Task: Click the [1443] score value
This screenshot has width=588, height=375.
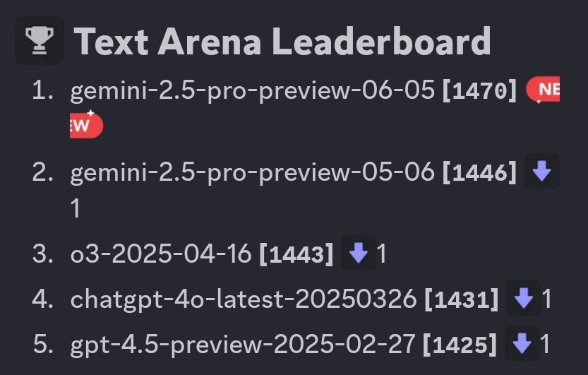Action: 296,254
